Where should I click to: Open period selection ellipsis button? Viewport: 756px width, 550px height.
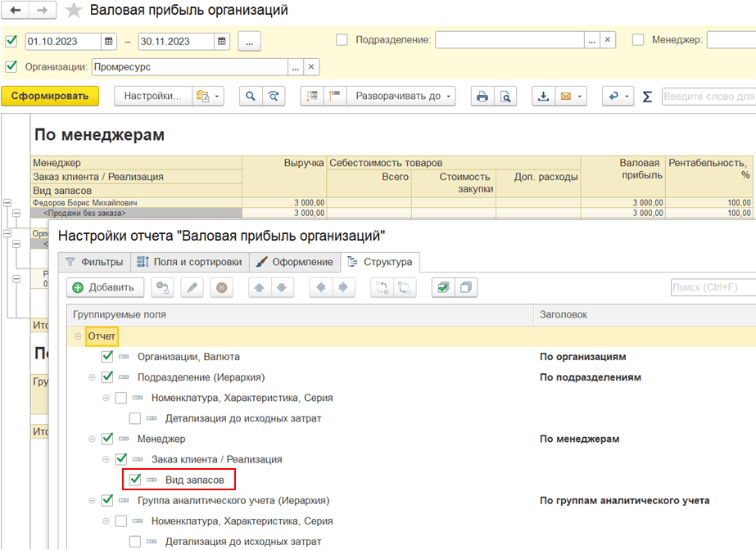pyautogui.click(x=249, y=42)
